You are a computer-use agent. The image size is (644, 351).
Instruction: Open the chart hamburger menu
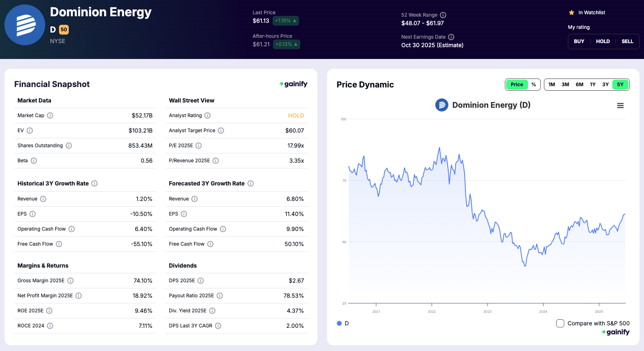point(620,106)
